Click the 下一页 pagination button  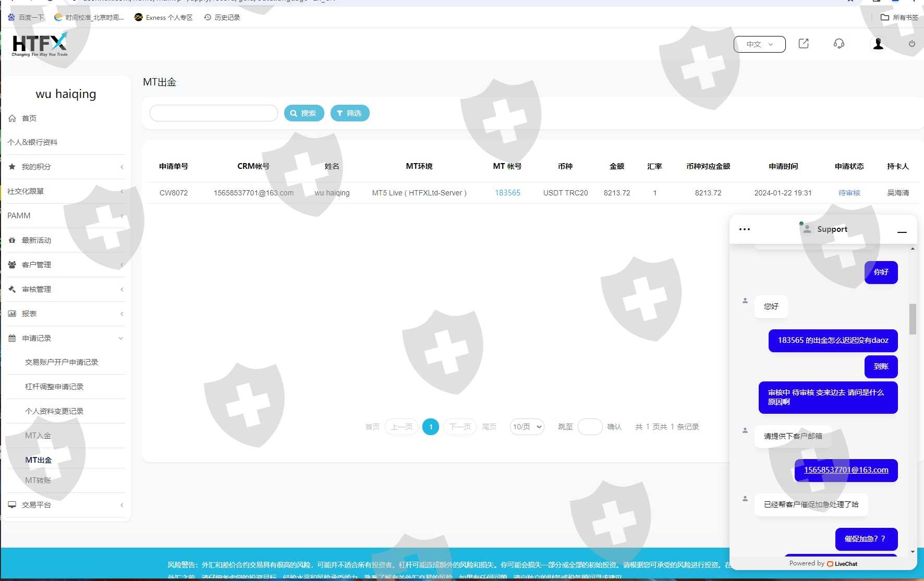pyautogui.click(x=460, y=427)
